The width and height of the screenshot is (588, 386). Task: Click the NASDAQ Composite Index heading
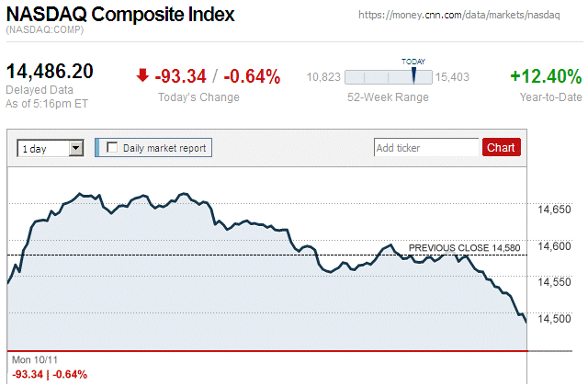pyautogui.click(x=120, y=15)
